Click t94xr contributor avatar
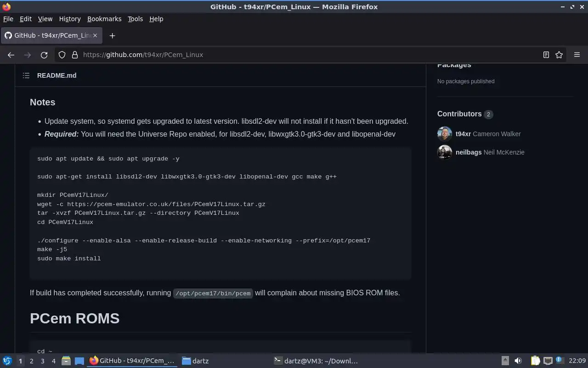The height and width of the screenshot is (368, 588). click(445, 134)
